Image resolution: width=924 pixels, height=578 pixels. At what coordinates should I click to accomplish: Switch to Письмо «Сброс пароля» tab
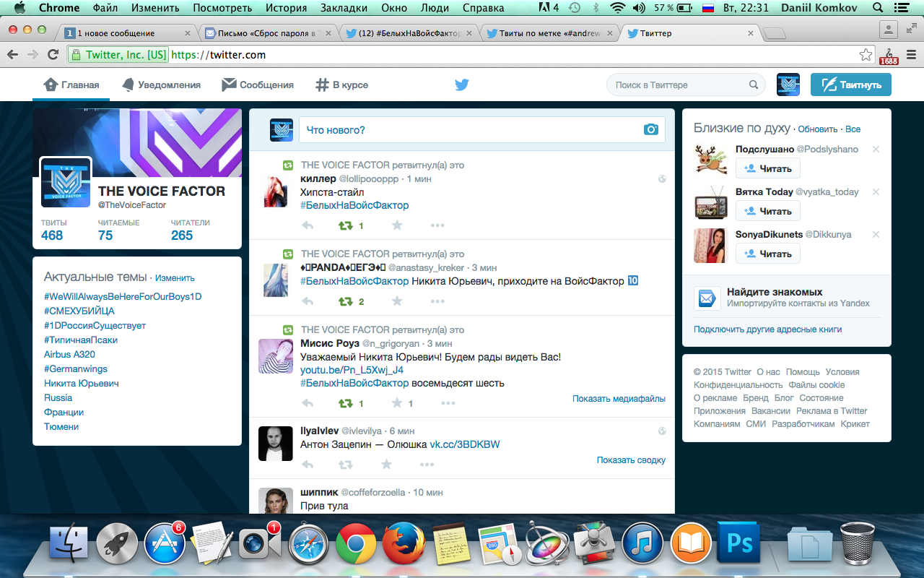(x=267, y=33)
